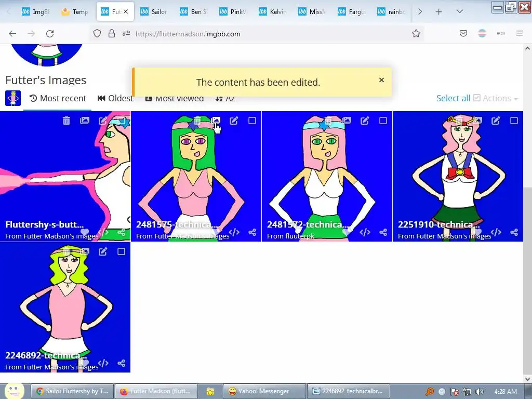532x399 pixels.
Task: Click the album icon on 2251910-technica card
Action: click(x=478, y=121)
